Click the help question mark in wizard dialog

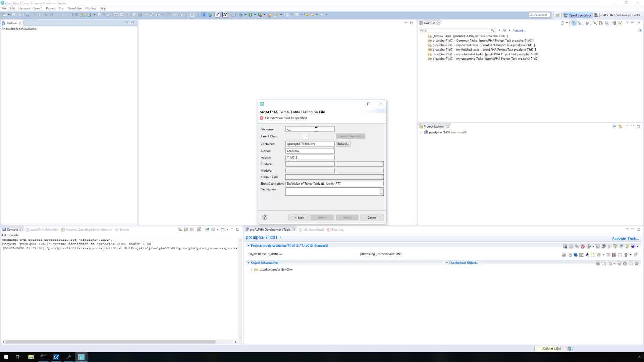click(x=265, y=217)
